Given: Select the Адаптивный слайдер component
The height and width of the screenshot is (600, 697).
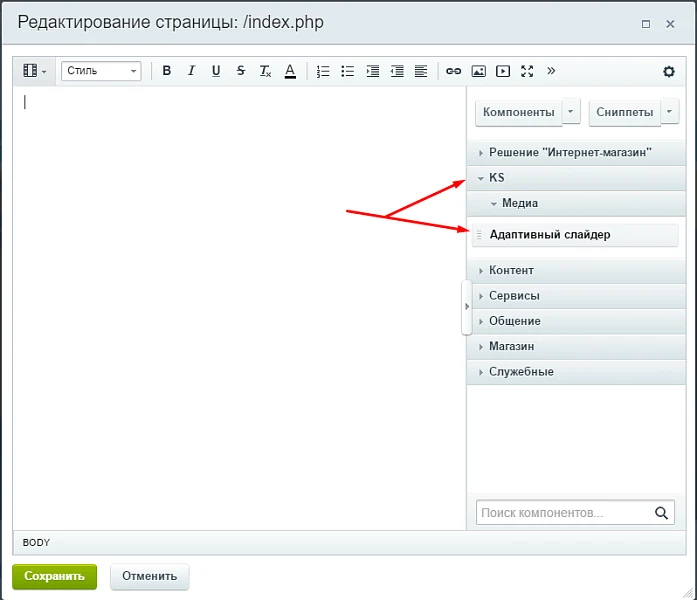Looking at the screenshot, I should coord(575,235).
